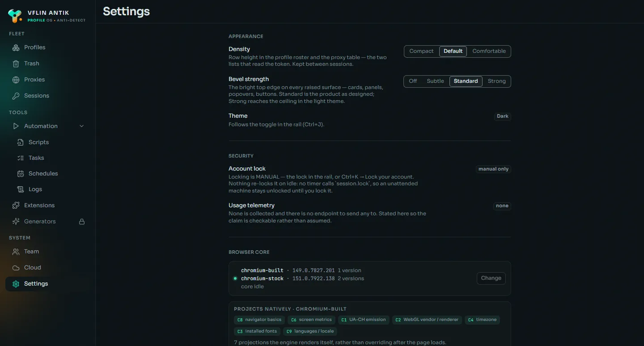Click the core idle status text
This screenshot has width=644, height=346.
pos(252,286)
